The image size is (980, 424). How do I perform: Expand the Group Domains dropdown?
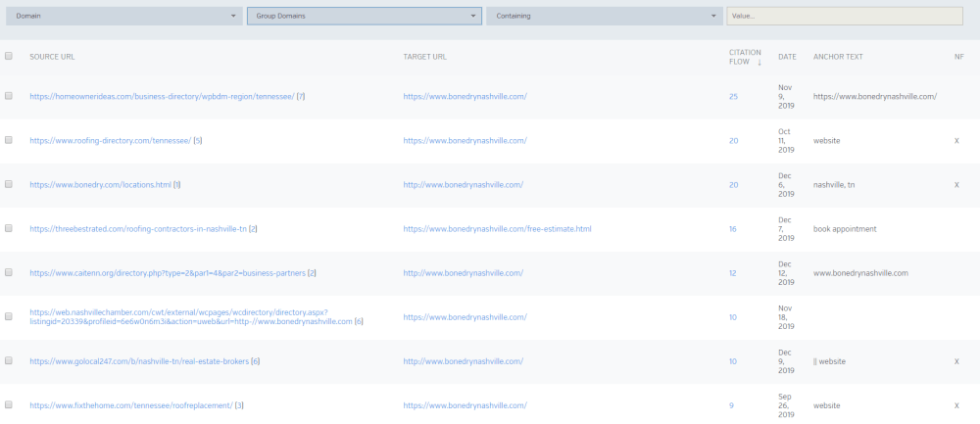[364, 16]
